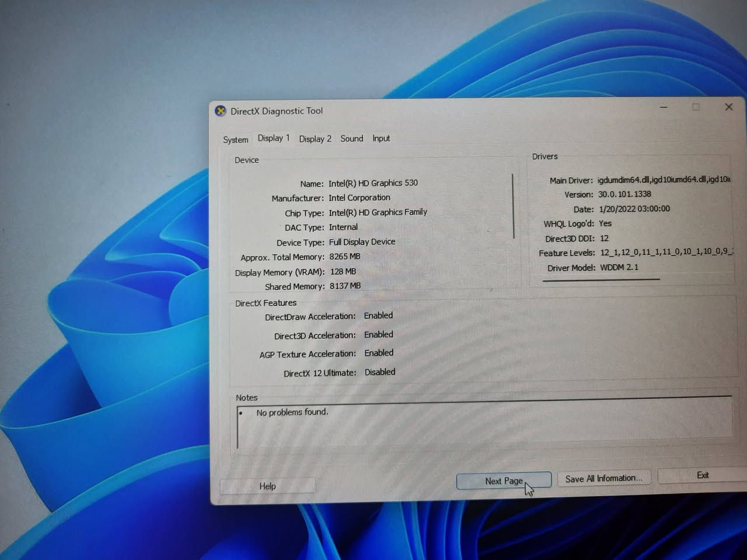The width and height of the screenshot is (747, 560).
Task: Click the Next Page button
Action: (x=504, y=481)
